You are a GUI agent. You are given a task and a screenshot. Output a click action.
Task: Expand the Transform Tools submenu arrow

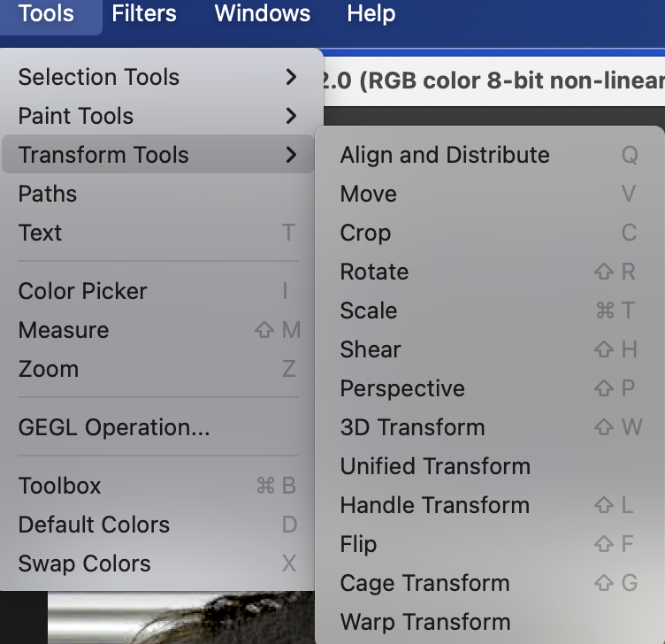coord(291,155)
